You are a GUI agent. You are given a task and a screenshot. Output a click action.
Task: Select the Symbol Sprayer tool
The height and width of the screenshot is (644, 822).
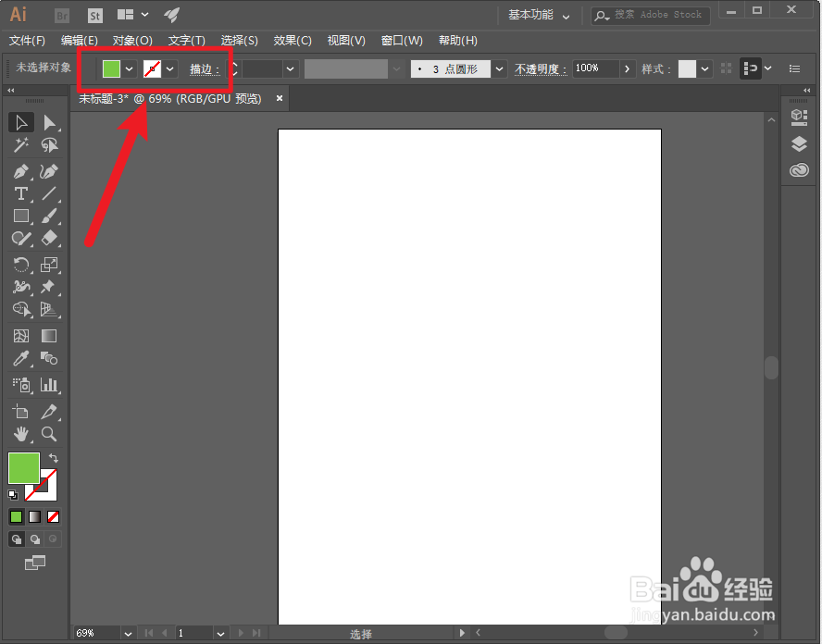tap(21, 385)
